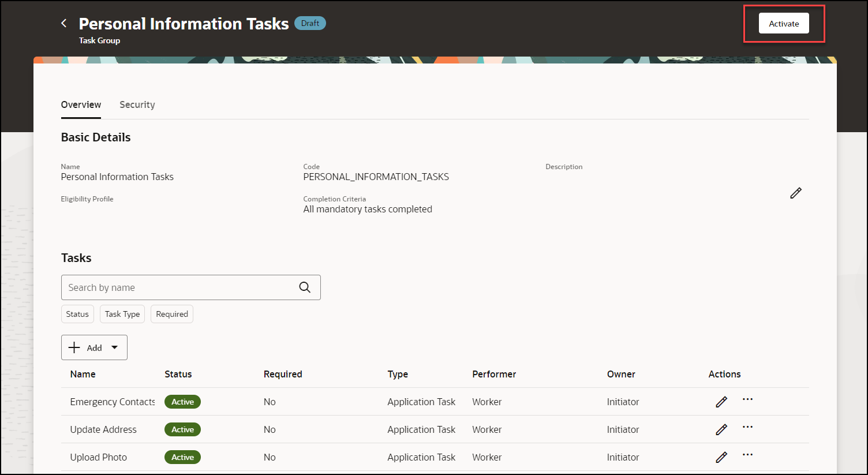This screenshot has height=475, width=868.
Task: Open more actions for Emergency Contacts
Action: click(x=747, y=399)
